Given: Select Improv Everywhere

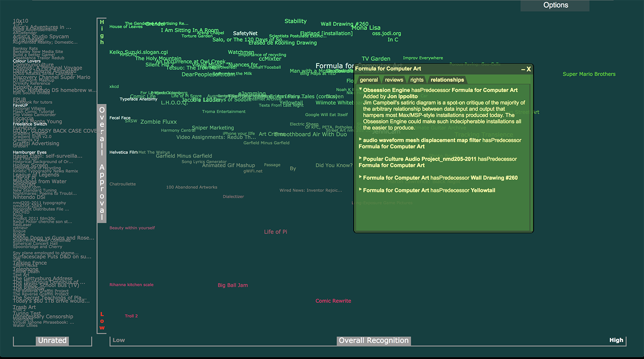Looking at the screenshot, I should (x=423, y=58).
